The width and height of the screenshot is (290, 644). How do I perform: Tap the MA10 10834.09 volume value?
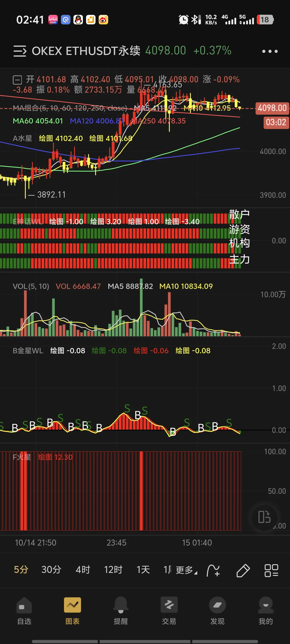point(186,286)
